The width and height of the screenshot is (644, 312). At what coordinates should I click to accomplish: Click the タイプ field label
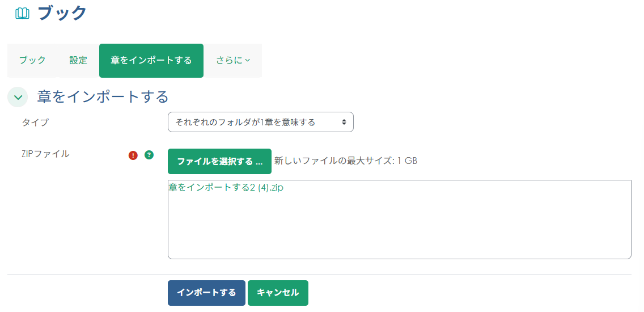coord(35,122)
